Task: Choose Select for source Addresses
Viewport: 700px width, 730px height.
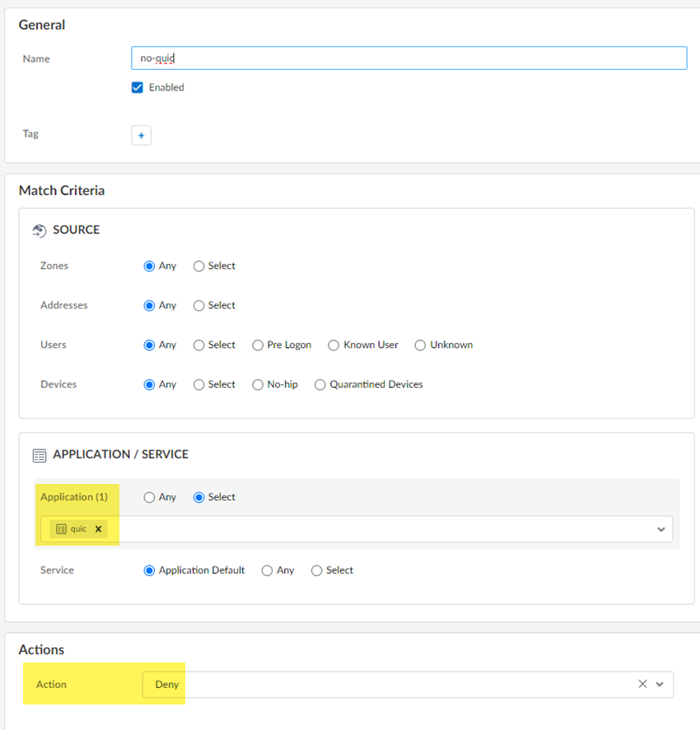Action: pos(199,305)
